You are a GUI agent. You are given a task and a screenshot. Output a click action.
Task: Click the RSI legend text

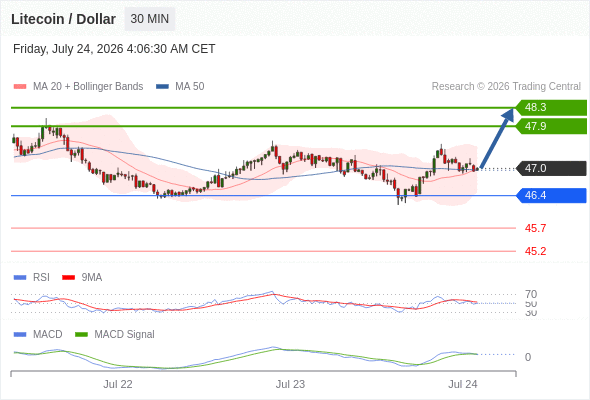41,278
